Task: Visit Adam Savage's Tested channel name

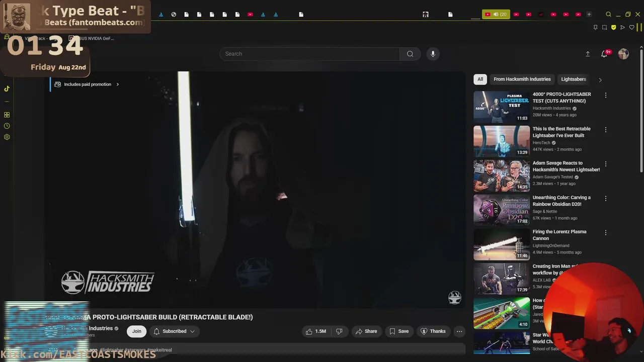Action: pyautogui.click(x=552, y=177)
